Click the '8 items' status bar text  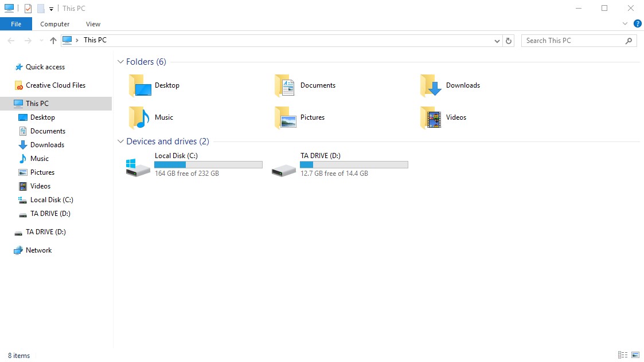tap(19, 356)
